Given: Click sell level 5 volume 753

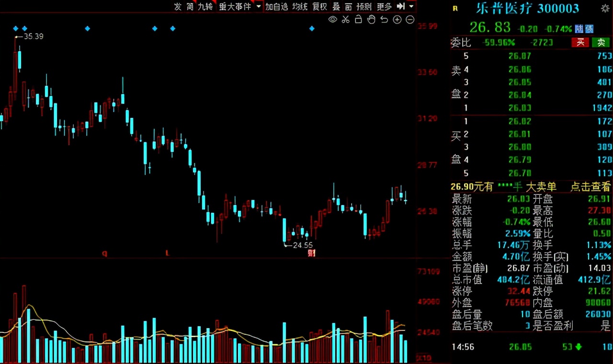Looking at the screenshot, I should (x=604, y=56).
